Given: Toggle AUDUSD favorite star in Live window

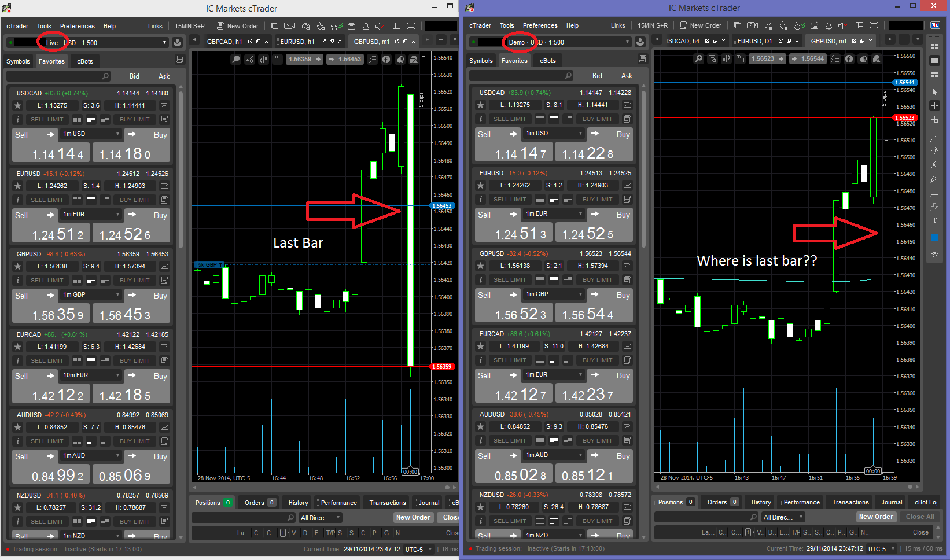Looking at the screenshot, I should (x=18, y=427).
